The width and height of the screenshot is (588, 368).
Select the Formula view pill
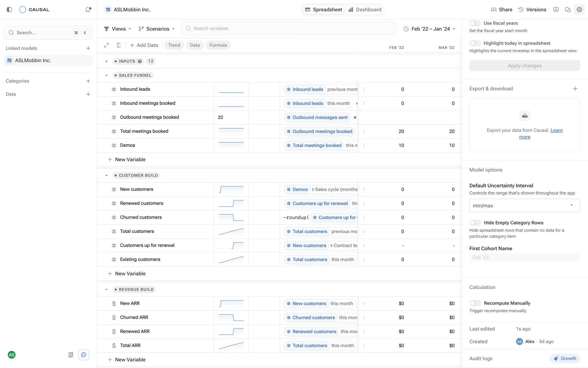[x=218, y=45]
